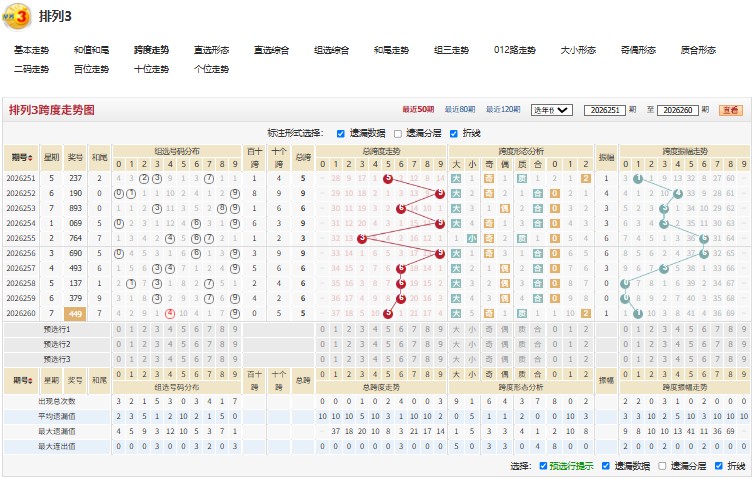This screenshot has width=753, height=479.
Task: Click top 星期 column header
Action: coord(51,158)
